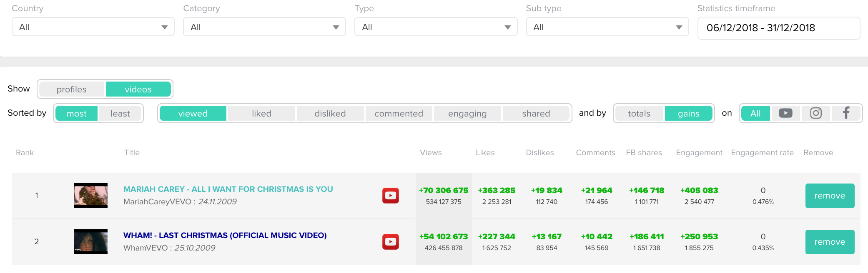This screenshot has height=273, width=868.
Task: Sort videos by engaging
Action: pos(467,113)
